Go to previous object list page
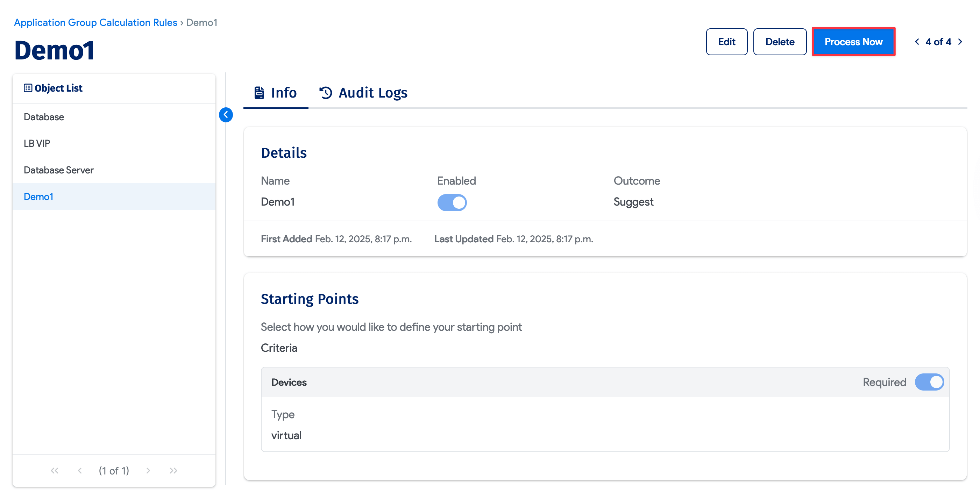Screen dimensions: 980x493 coord(80,471)
